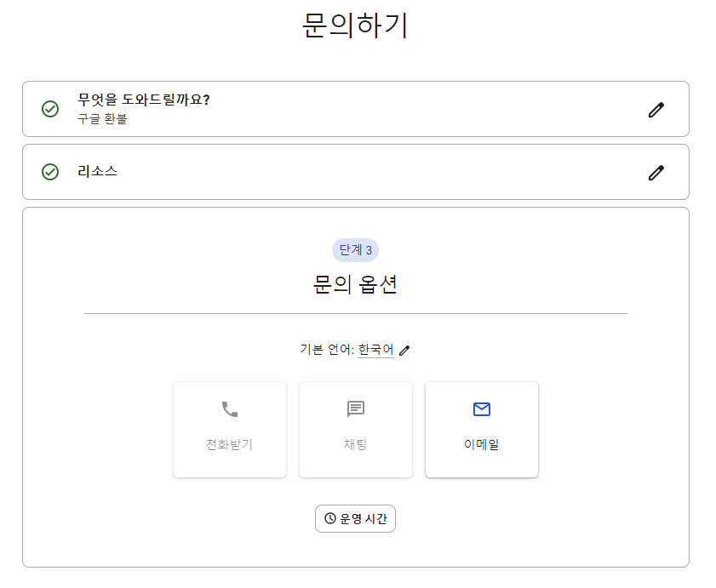The image size is (716, 588).
Task: Click the 한국어 default language link
Action: [x=375, y=348]
